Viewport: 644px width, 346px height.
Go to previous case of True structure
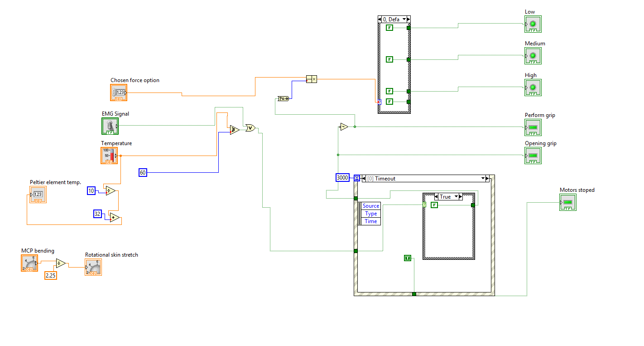[x=437, y=197]
